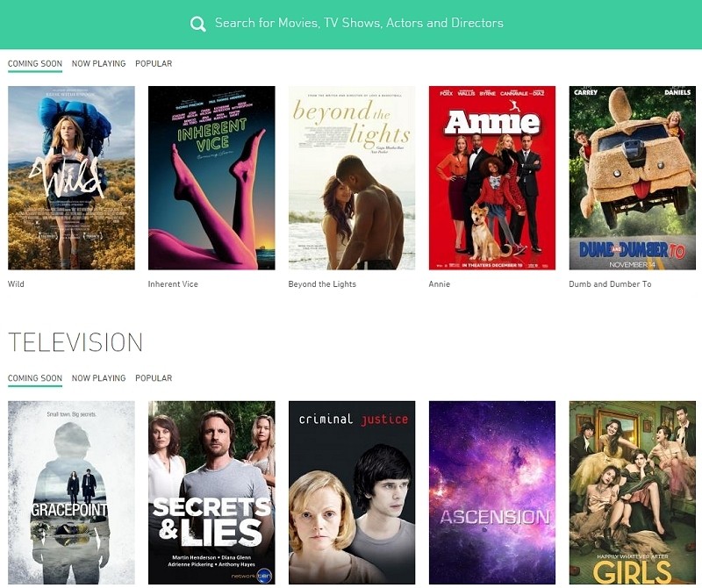This screenshot has height=588, width=702.
Task: Open the Beyond the Lights poster
Action: [x=352, y=178]
